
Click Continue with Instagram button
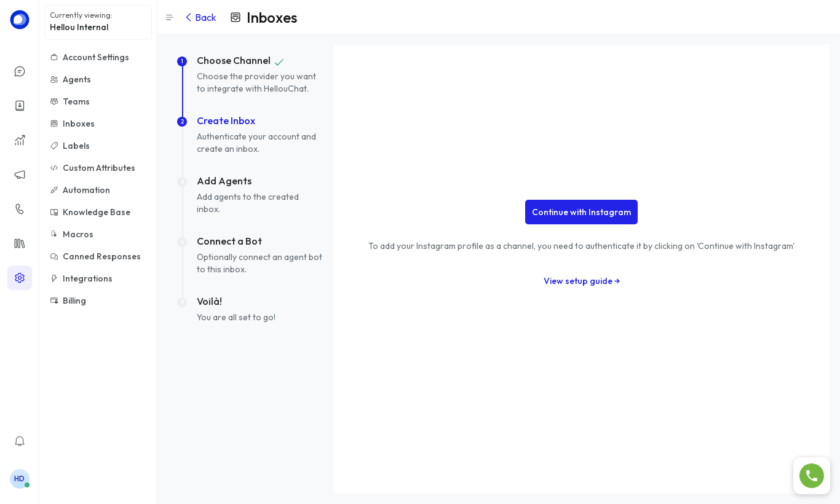pos(581,212)
